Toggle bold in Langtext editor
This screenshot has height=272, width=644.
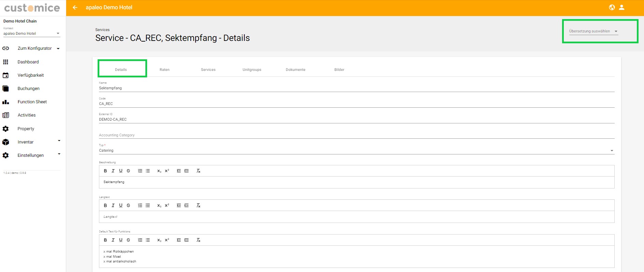(105, 205)
